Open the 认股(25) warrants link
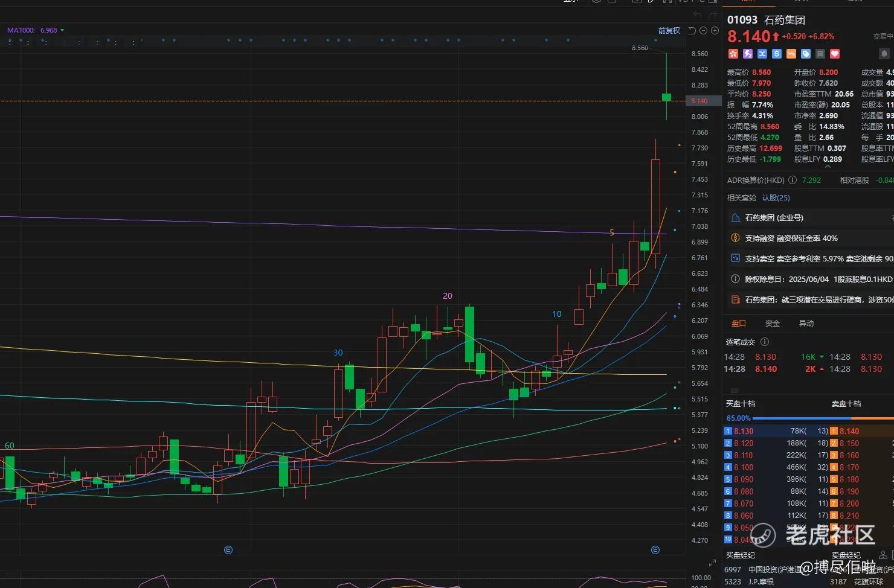Viewport: 894px width, 588px height. click(776, 197)
